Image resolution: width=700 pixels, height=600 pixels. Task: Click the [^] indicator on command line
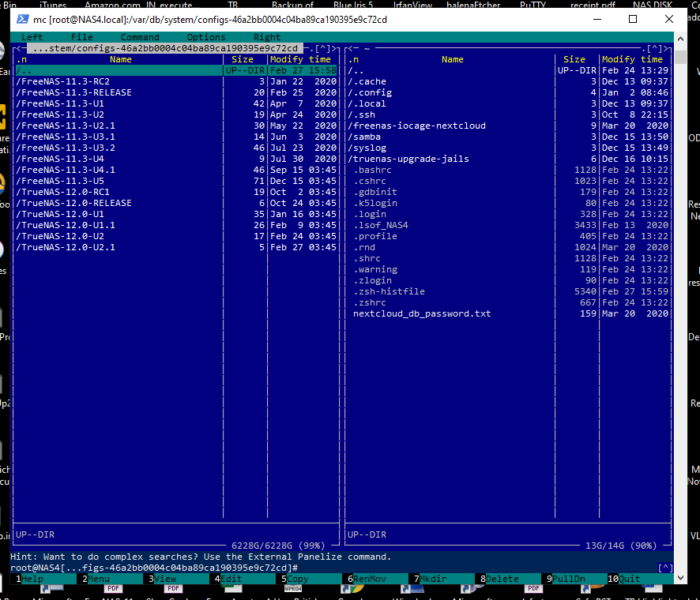pos(665,568)
